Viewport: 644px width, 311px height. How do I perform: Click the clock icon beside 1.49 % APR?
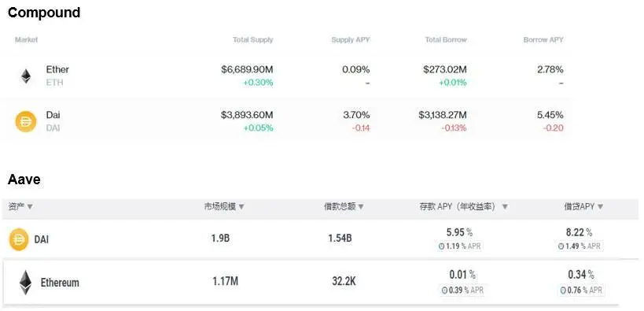coord(561,246)
